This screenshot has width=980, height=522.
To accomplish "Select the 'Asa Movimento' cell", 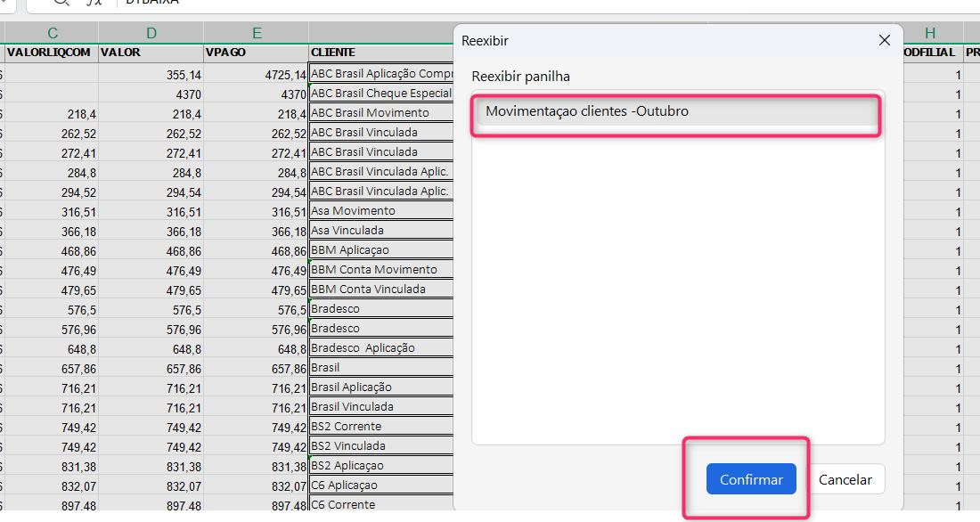I will (x=381, y=211).
